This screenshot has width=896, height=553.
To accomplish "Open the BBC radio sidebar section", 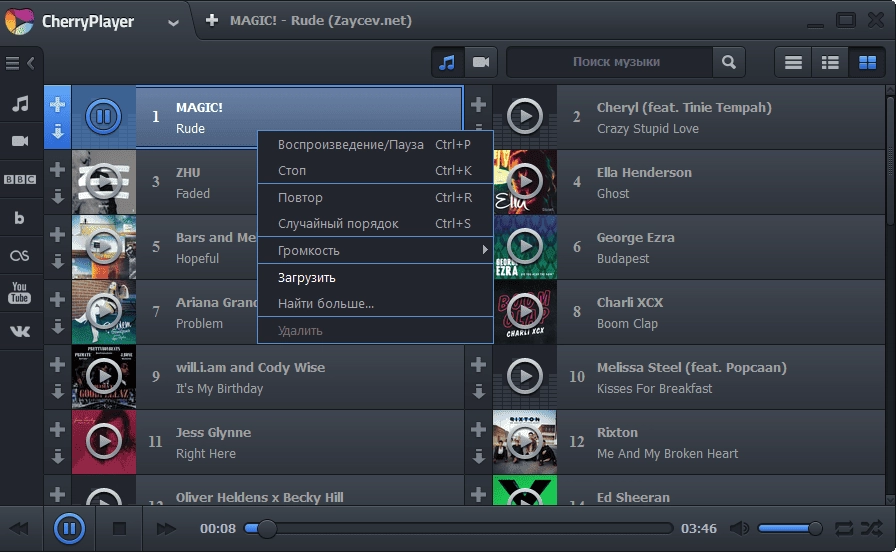I will tap(21, 179).
